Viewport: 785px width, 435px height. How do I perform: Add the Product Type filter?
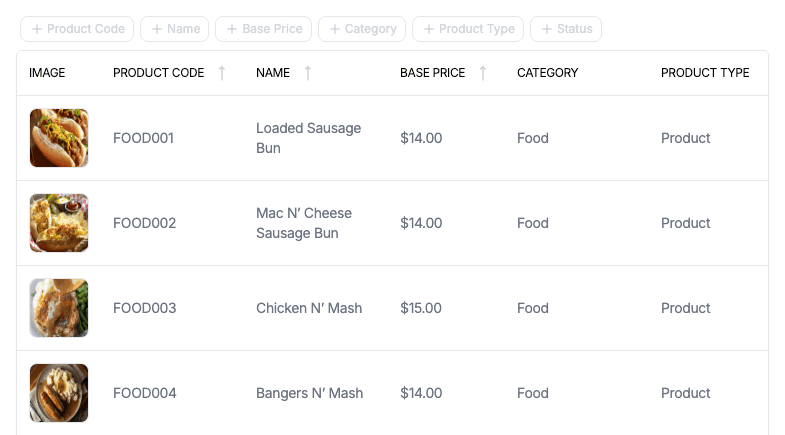pyautogui.click(x=468, y=29)
